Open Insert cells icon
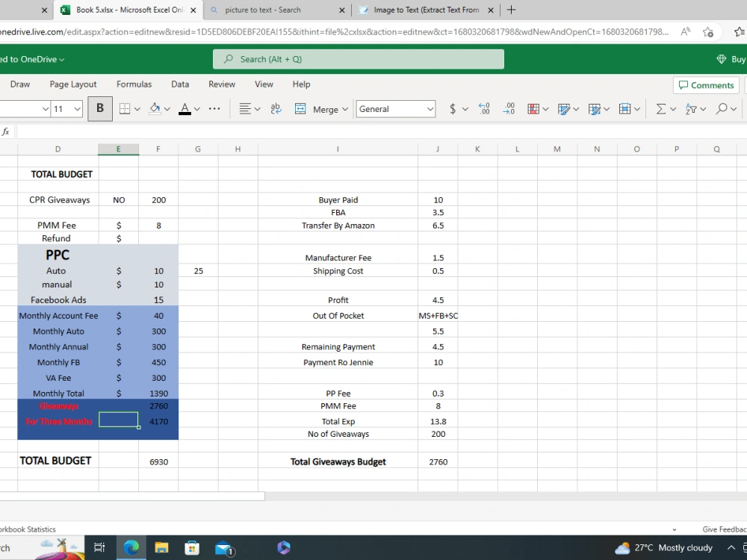Screen dimensions: 747x560 pyautogui.click(x=624, y=109)
